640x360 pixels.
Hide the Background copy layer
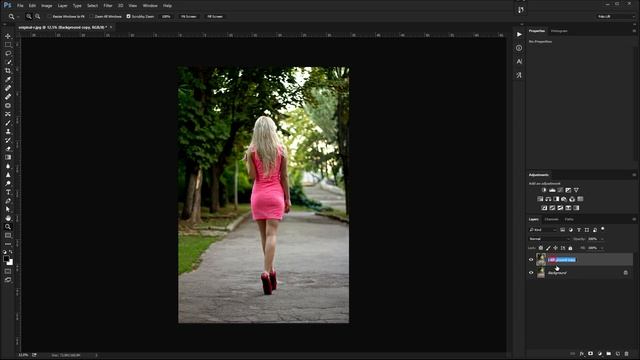531,260
